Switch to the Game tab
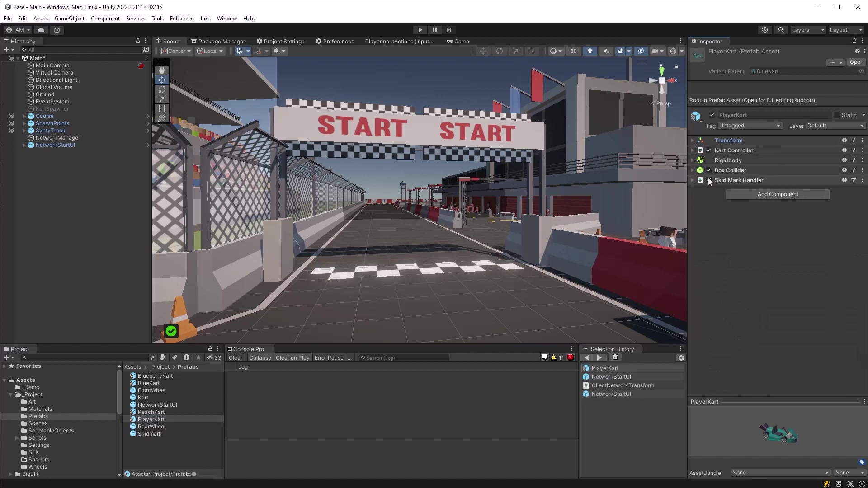868x488 pixels. [x=458, y=41]
